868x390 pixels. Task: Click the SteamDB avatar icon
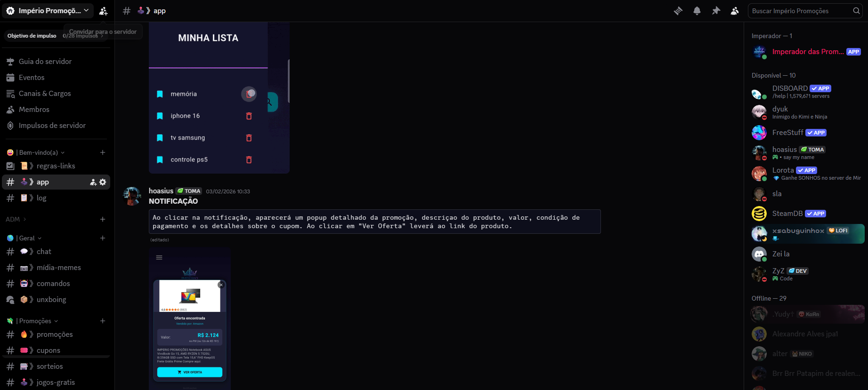pos(759,214)
